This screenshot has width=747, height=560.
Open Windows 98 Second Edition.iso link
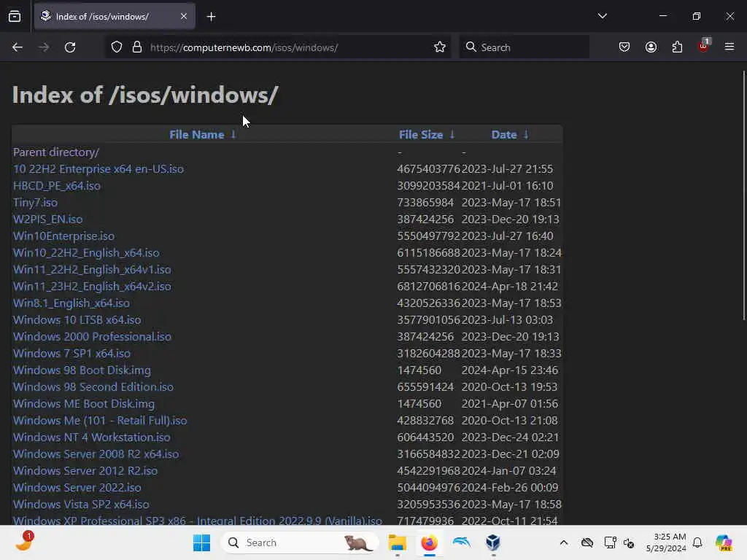pos(93,386)
